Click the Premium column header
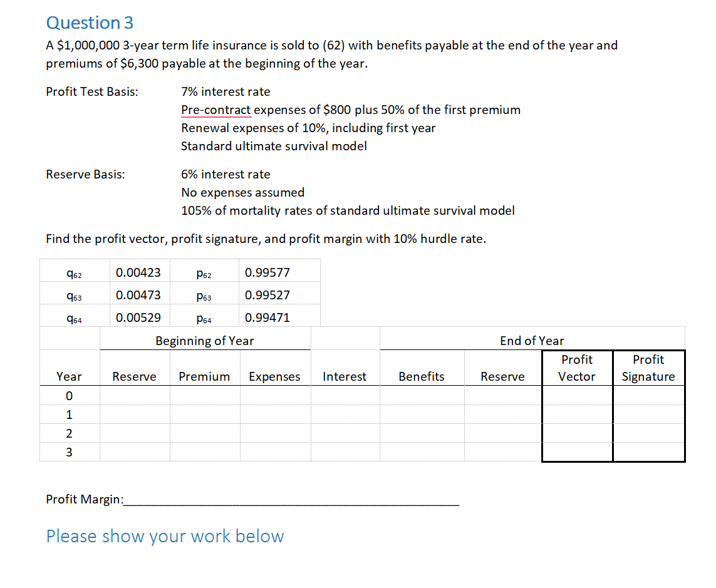 (204, 376)
